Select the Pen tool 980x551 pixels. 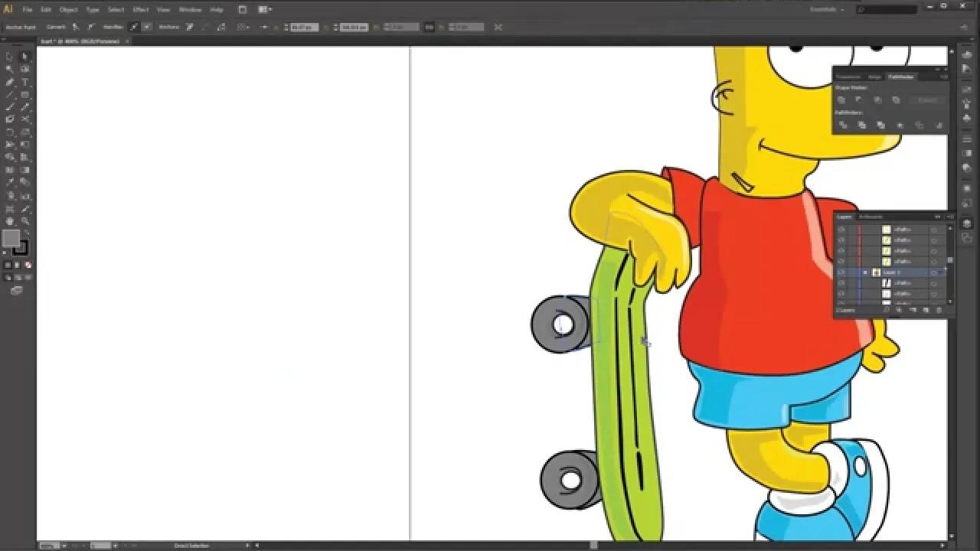coord(10,82)
